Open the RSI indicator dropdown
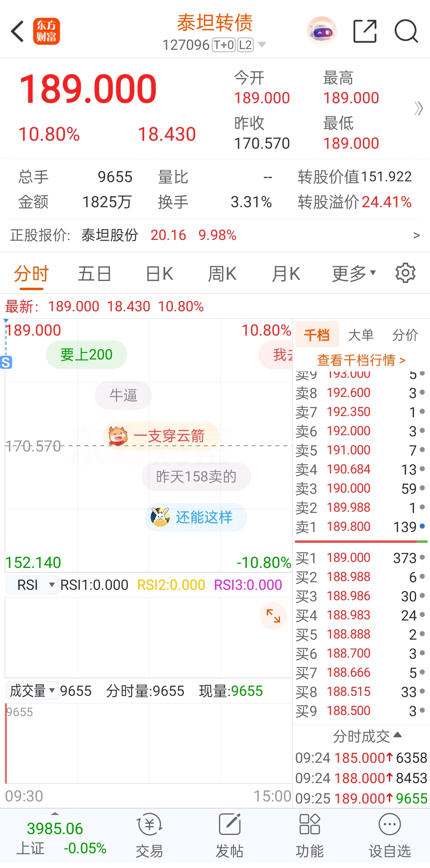Image resolution: width=430 pixels, height=868 pixels. (33, 585)
